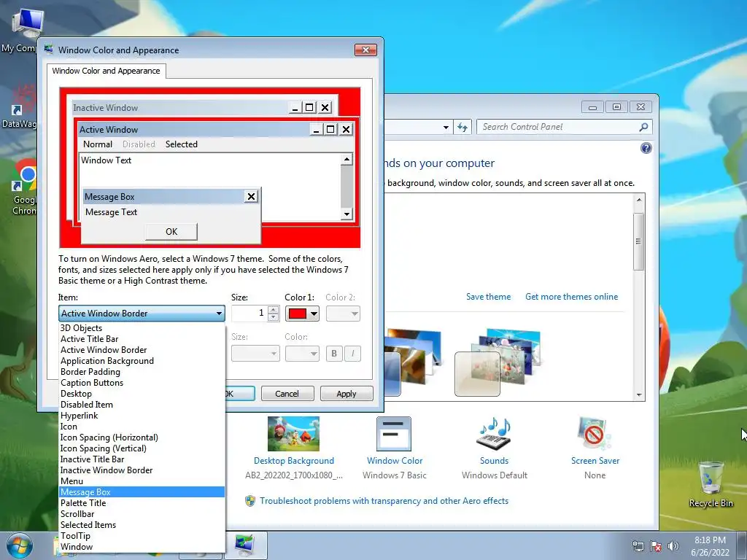Click the Cancel button
The height and width of the screenshot is (560, 747).
287,394
